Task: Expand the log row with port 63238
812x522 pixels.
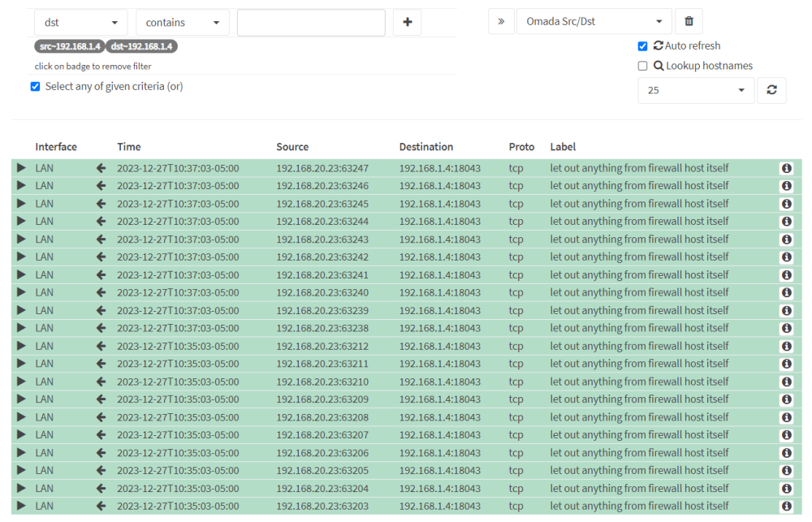Action: (21, 328)
